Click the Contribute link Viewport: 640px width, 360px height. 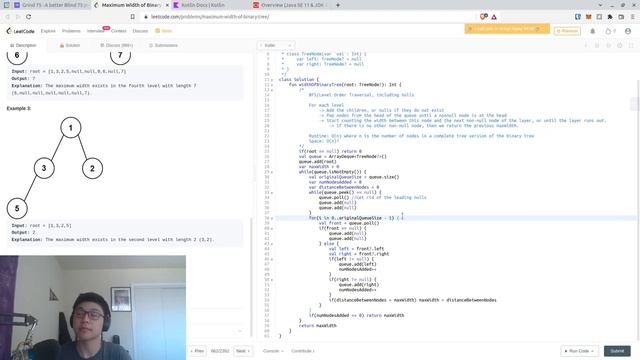302,351
